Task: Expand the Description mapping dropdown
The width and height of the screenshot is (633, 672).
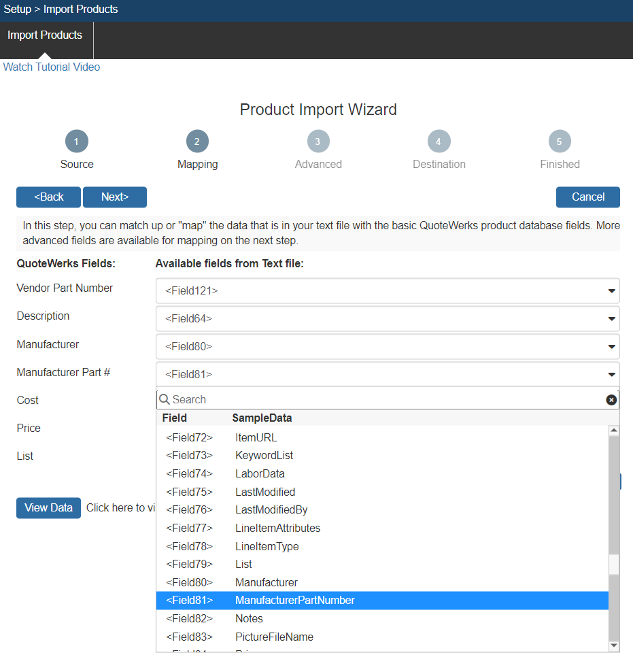Action: (x=388, y=319)
